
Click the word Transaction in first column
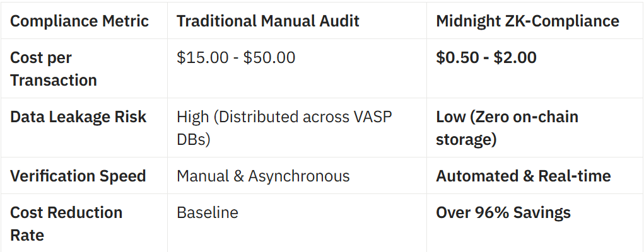[x=54, y=80]
